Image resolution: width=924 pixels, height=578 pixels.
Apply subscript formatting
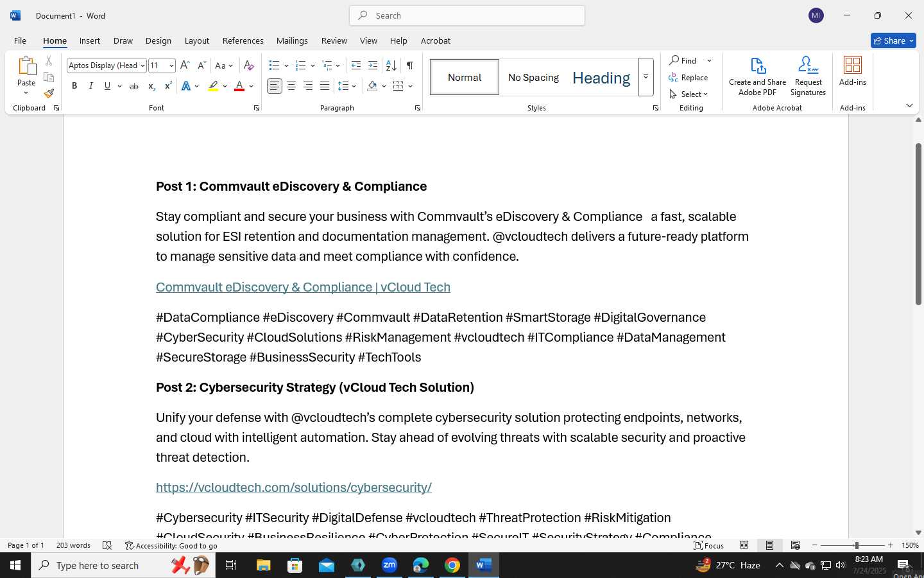(x=151, y=86)
